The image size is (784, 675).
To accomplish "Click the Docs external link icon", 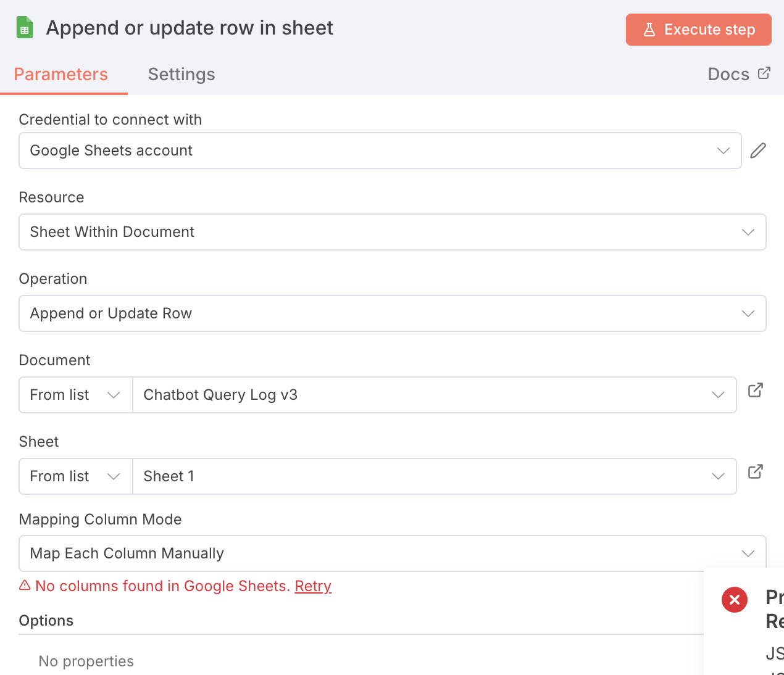I will pos(764,73).
